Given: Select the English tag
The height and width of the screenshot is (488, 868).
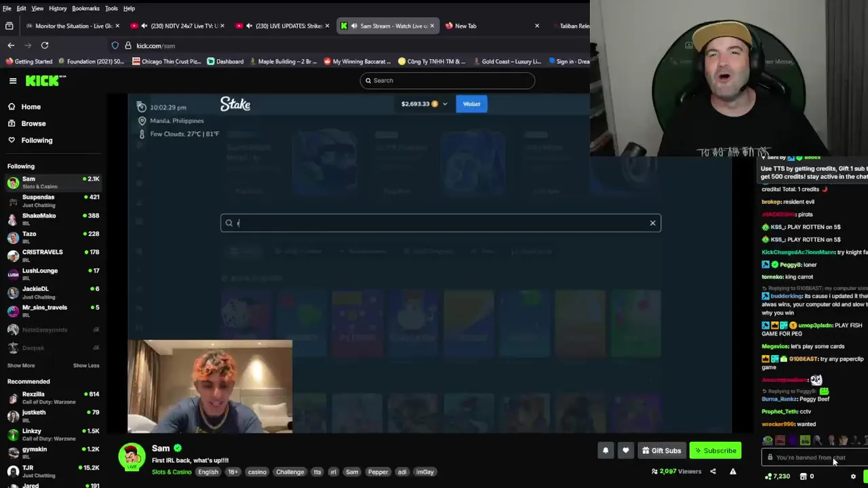Looking at the screenshot, I should click(208, 472).
